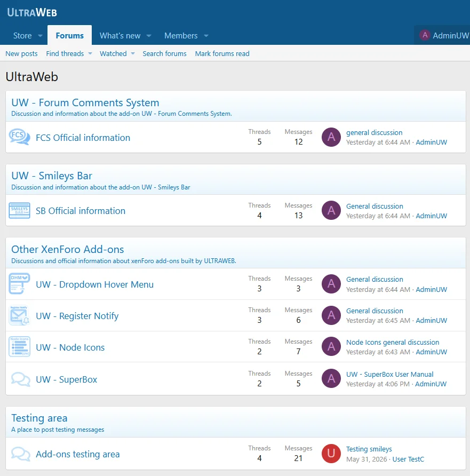Open the Testing smileys thread
The height and width of the screenshot is (476, 470).
pos(369,449)
